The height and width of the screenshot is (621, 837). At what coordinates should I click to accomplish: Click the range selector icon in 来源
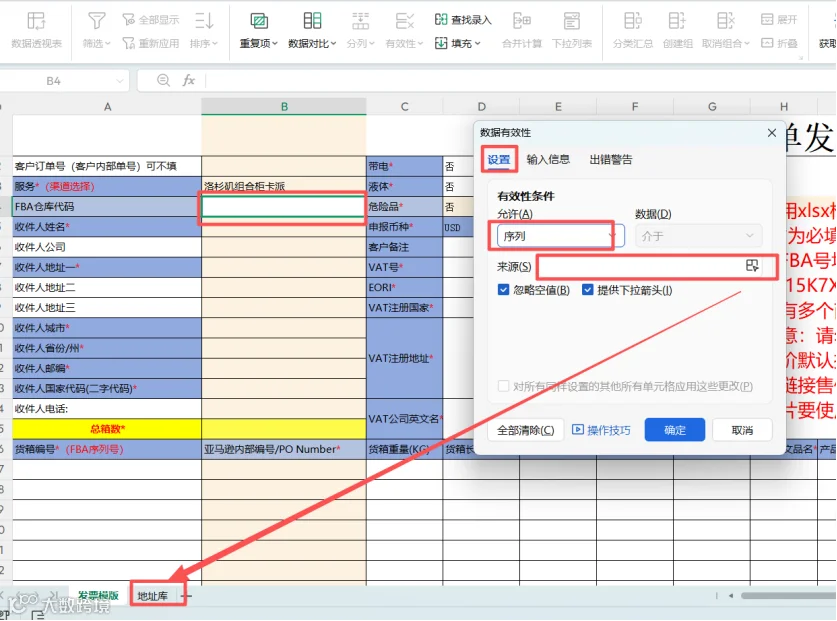[752, 266]
